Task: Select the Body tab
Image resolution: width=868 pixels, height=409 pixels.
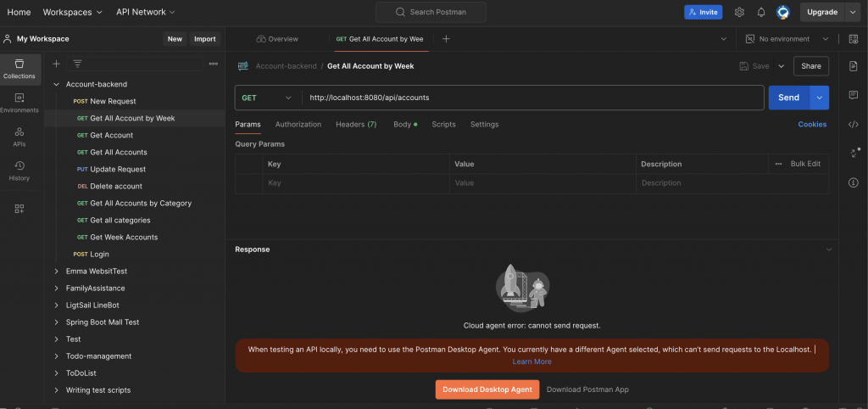Action: 405,124
